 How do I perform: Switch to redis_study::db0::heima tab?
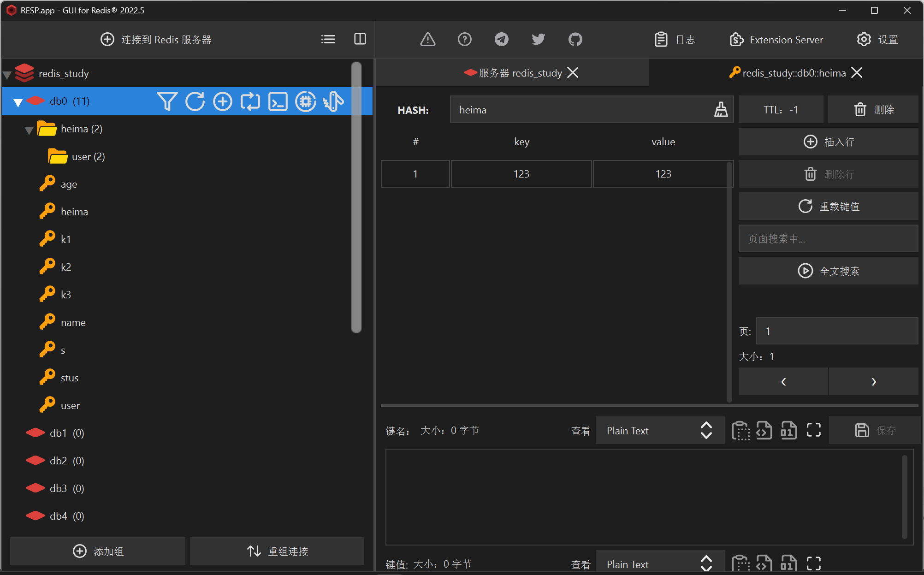tap(787, 73)
